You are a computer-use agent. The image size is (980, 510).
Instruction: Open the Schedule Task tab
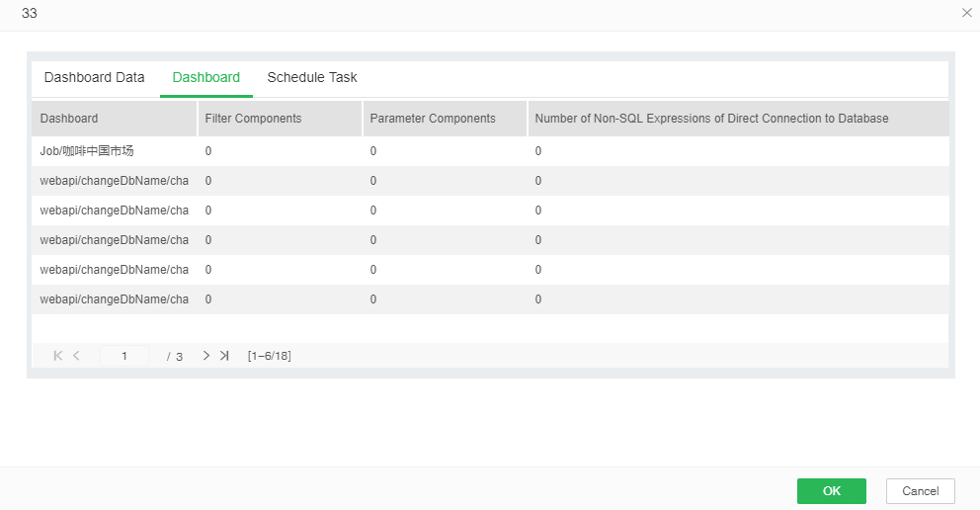[x=312, y=77]
